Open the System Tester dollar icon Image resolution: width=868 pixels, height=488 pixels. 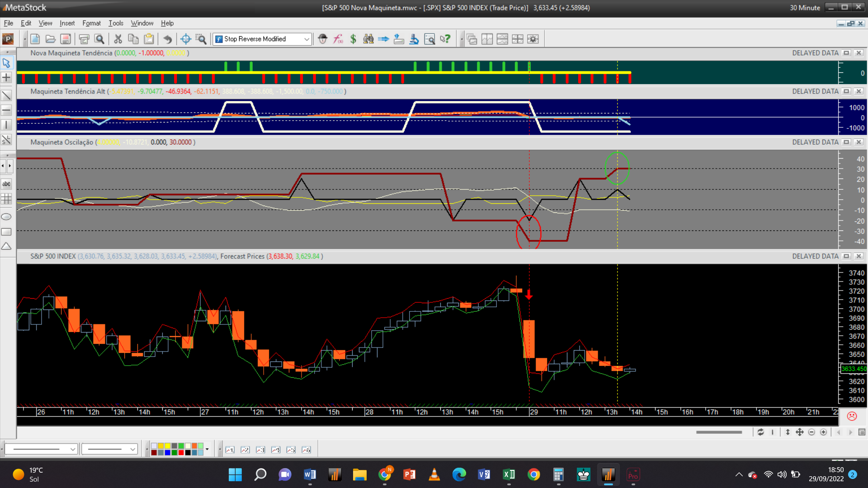[353, 39]
